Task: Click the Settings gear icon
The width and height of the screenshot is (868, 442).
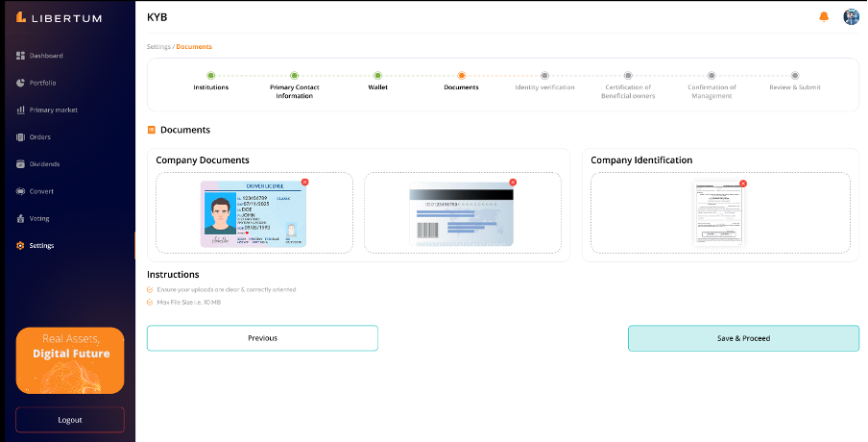Action: (x=20, y=245)
